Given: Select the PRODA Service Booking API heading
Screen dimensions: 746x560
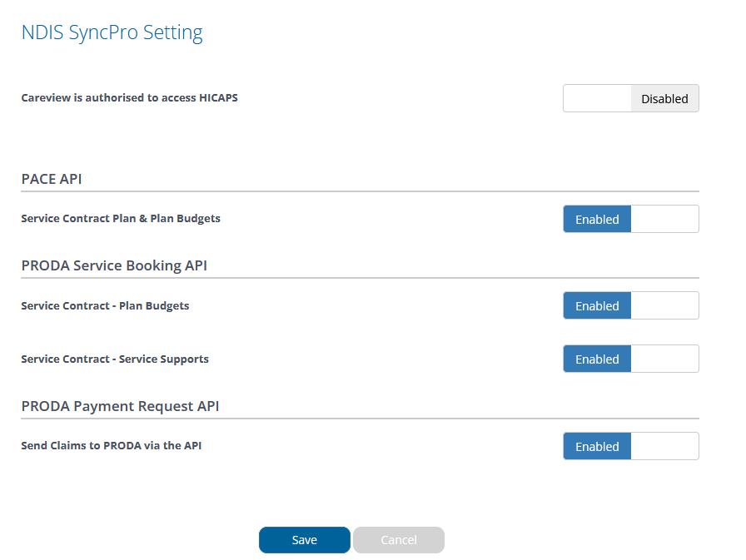Looking at the screenshot, I should point(114,265).
